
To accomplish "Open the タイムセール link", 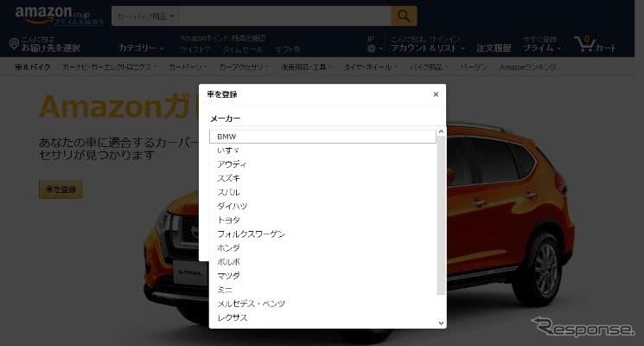I will (243, 49).
